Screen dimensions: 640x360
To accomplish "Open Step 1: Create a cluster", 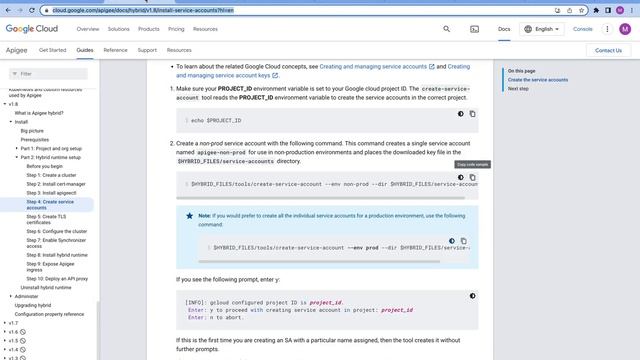I will tap(51, 175).
